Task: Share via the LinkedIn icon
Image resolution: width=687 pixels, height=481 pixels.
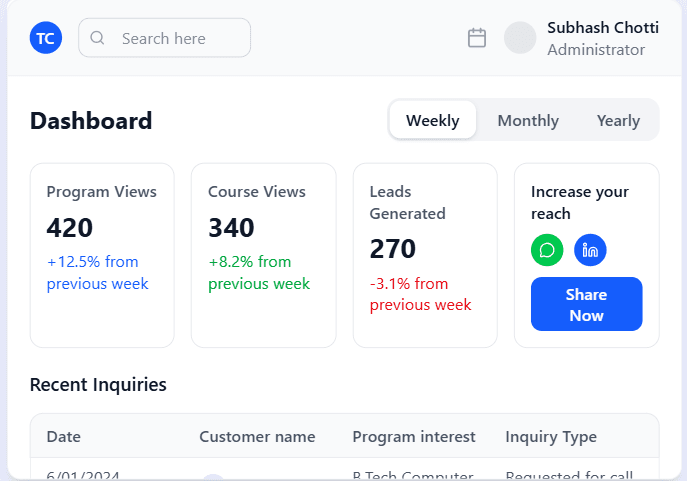Action: pyautogui.click(x=590, y=250)
